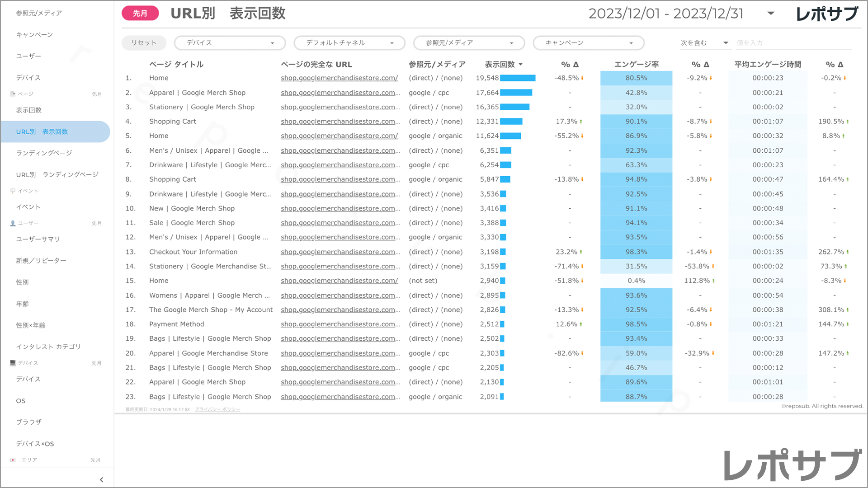Click the エリア section flag icon

(13, 460)
